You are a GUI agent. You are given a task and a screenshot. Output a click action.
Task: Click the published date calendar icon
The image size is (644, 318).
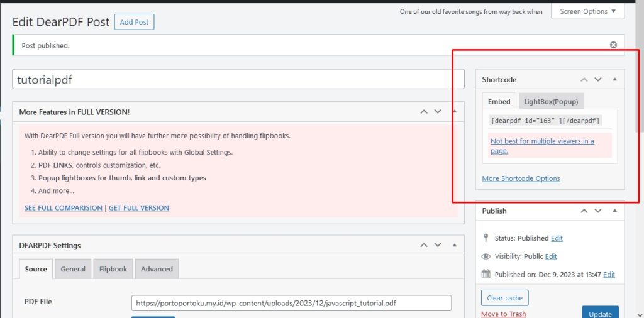(x=486, y=274)
